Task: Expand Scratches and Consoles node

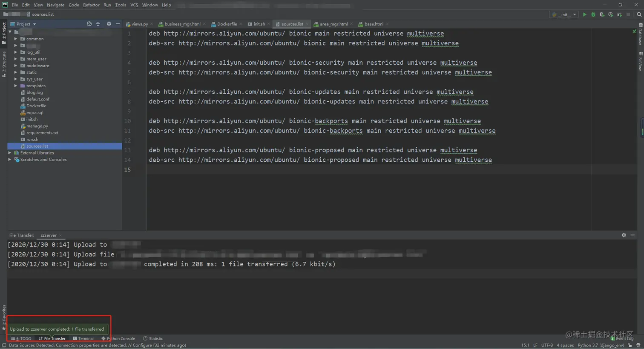Action: [x=10, y=160]
